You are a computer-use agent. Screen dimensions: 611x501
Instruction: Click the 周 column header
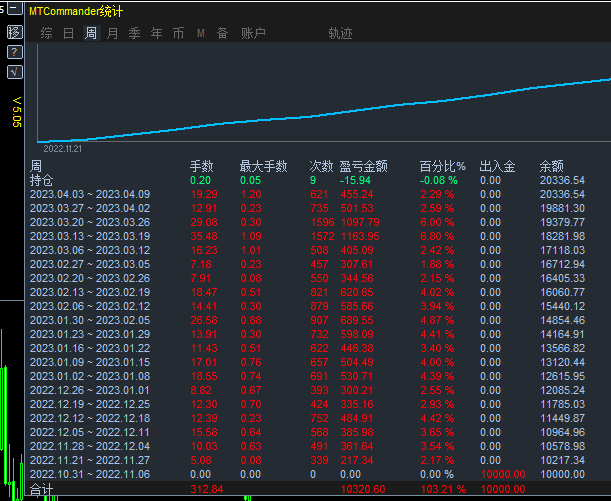pyautogui.click(x=36, y=166)
